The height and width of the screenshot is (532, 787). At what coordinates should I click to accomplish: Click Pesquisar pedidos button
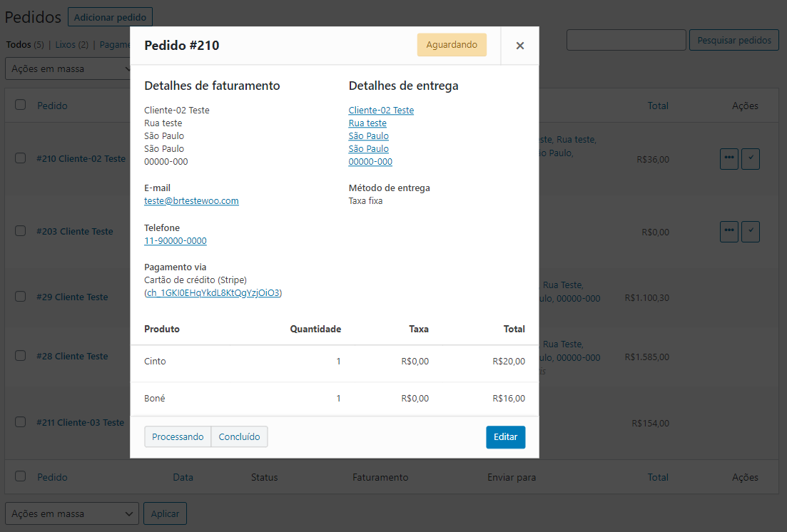pos(733,40)
